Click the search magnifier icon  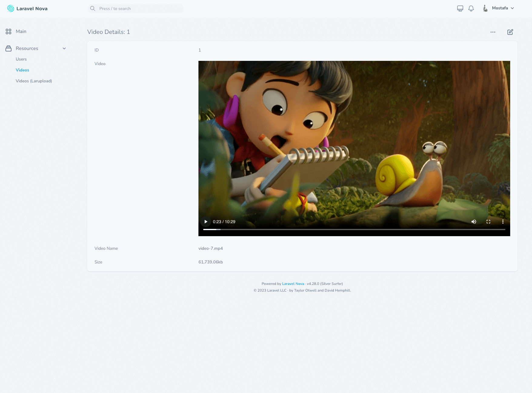tap(93, 8)
